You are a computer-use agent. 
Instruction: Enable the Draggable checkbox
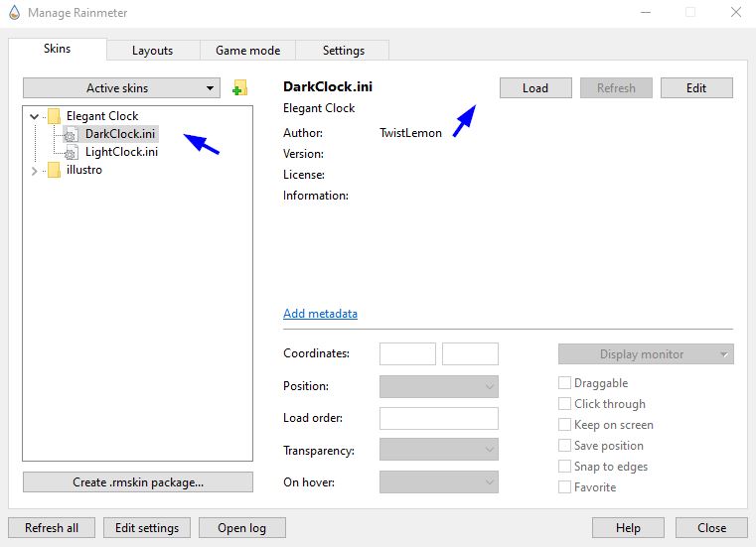point(564,382)
